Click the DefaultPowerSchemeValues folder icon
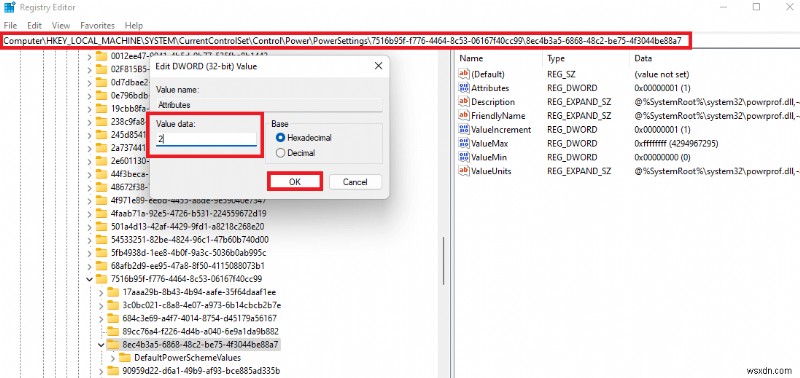The image size is (800, 378). pyautogui.click(x=125, y=358)
